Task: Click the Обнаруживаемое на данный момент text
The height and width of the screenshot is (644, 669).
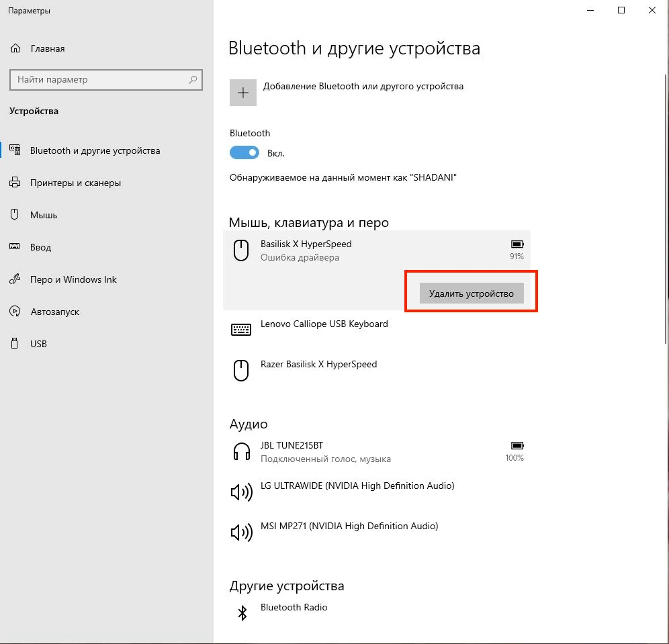Action: tap(343, 177)
